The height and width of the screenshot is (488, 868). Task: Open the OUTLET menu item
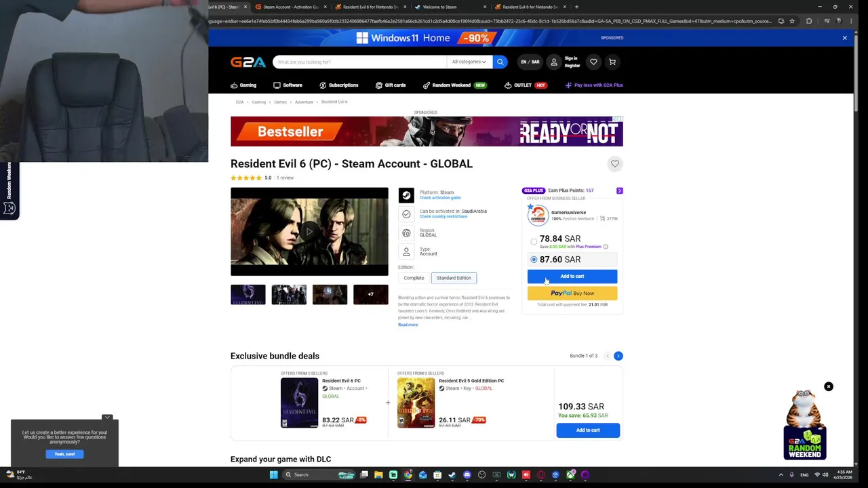[526, 85]
